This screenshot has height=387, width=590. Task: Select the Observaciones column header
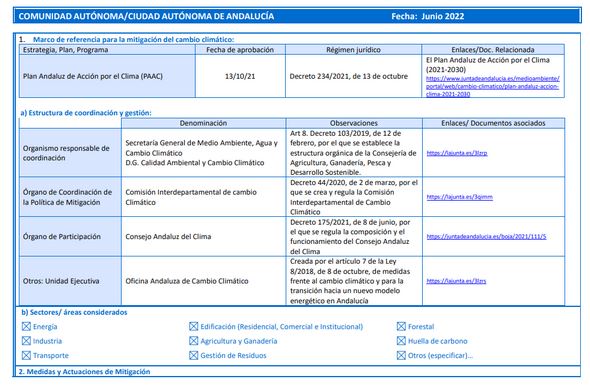point(354,123)
